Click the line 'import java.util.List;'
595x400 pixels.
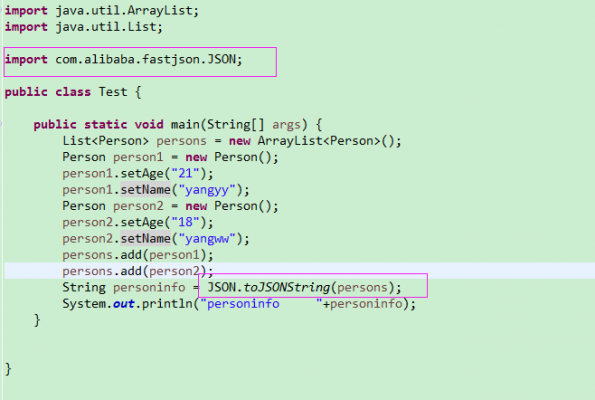[83, 27]
